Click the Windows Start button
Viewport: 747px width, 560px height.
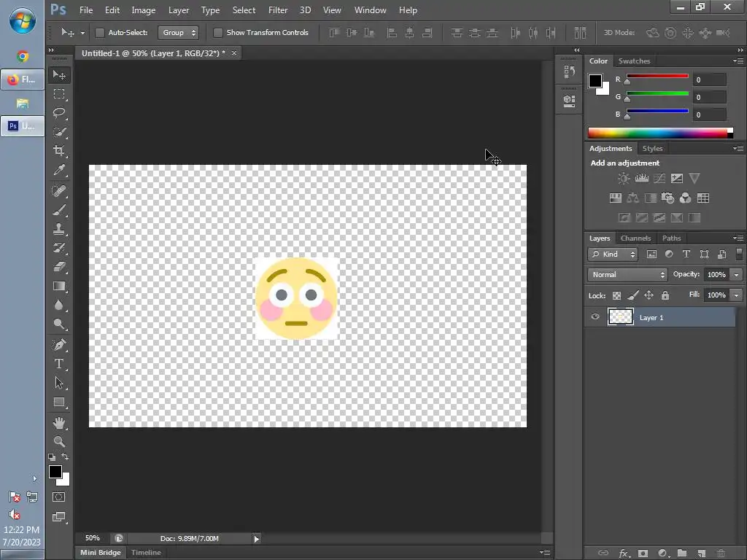tap(23, 20)
